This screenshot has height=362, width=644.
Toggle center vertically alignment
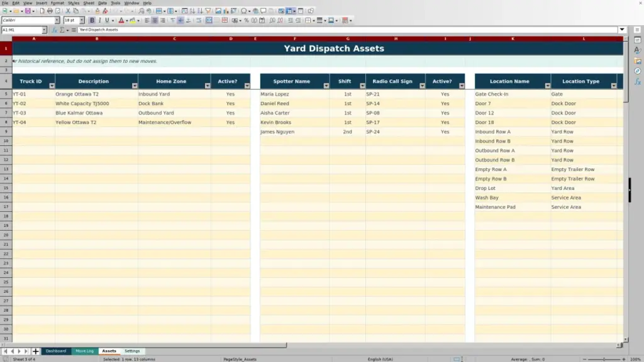pos(180,20)
